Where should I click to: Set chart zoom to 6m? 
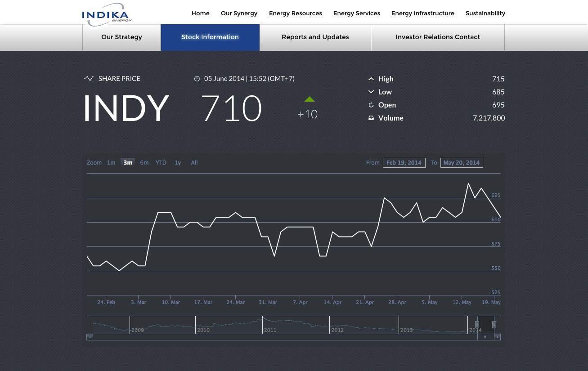(x=144, y=163)
